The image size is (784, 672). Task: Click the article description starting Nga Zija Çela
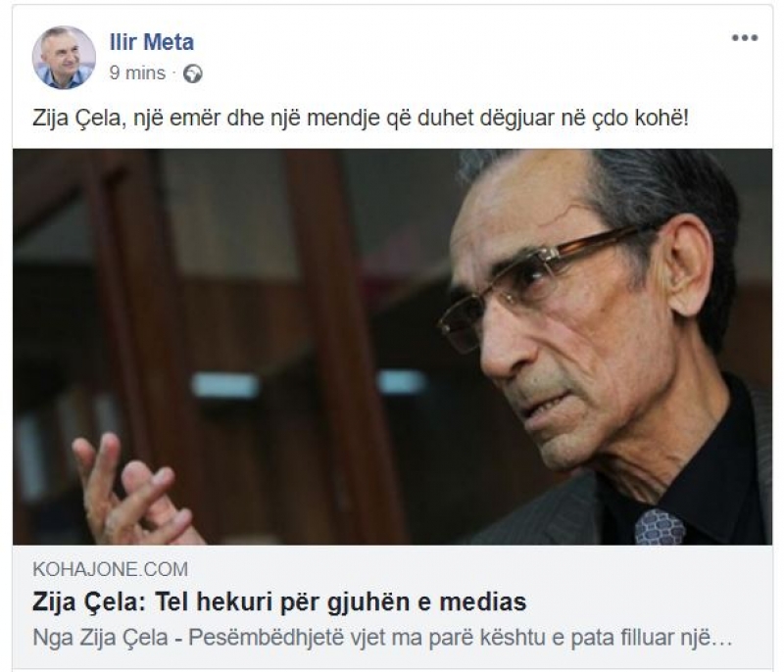[x=382, y=638]
